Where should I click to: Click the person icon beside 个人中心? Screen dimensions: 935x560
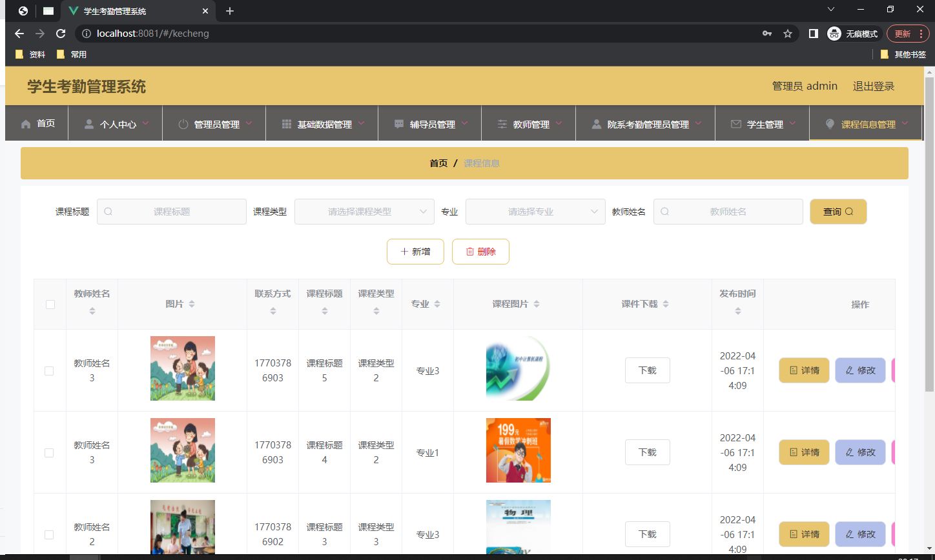coord(89,125)
